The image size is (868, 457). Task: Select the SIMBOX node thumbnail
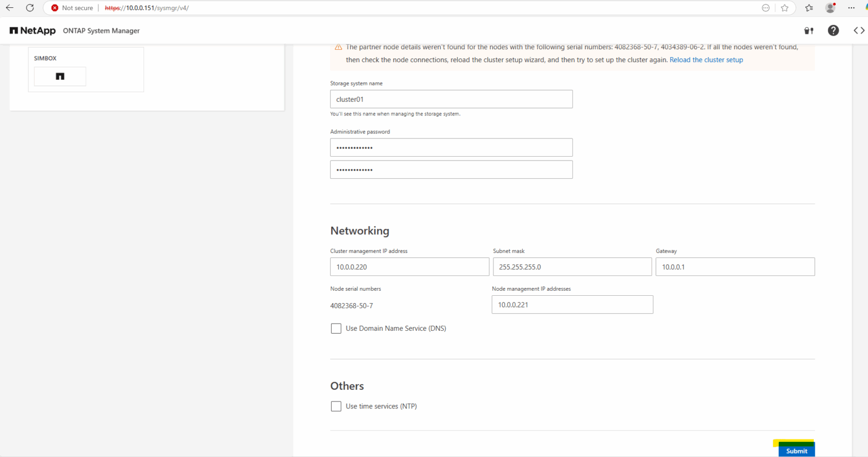click(60, 76)
